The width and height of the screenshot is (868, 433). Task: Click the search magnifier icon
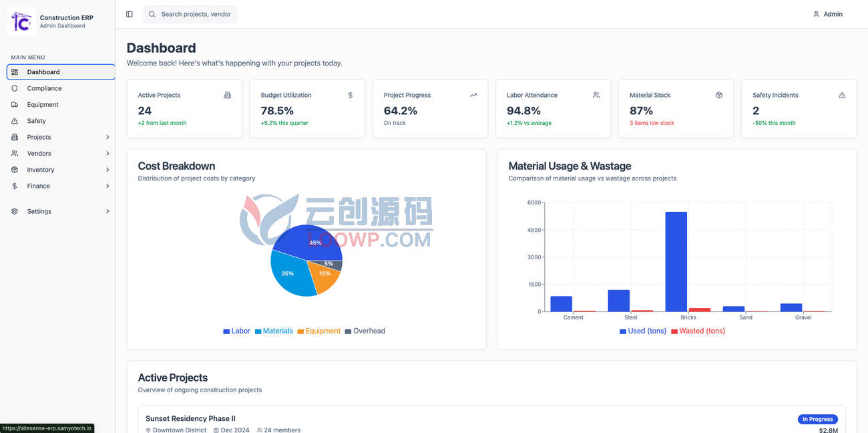point(152,14)
